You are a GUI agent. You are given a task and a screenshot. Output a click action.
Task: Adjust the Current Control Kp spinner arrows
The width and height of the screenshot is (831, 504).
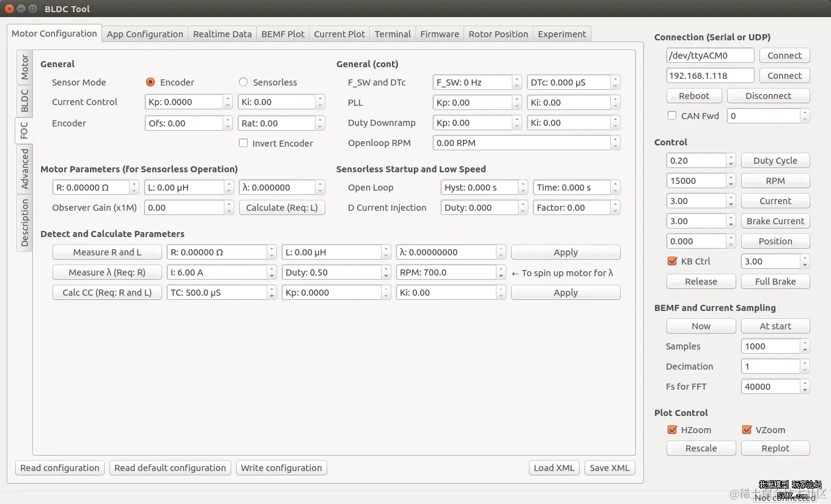(x=228, y=102)
